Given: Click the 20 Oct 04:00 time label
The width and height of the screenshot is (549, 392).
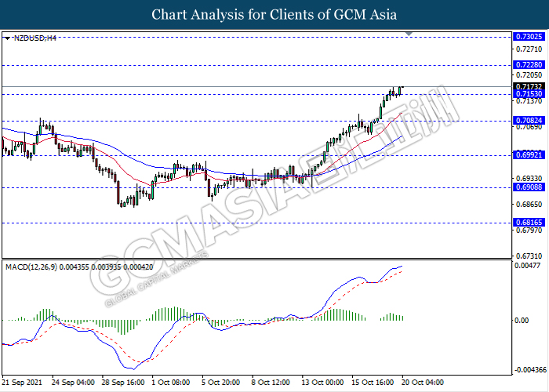Looking at the screenshot, I should (423, 382).
